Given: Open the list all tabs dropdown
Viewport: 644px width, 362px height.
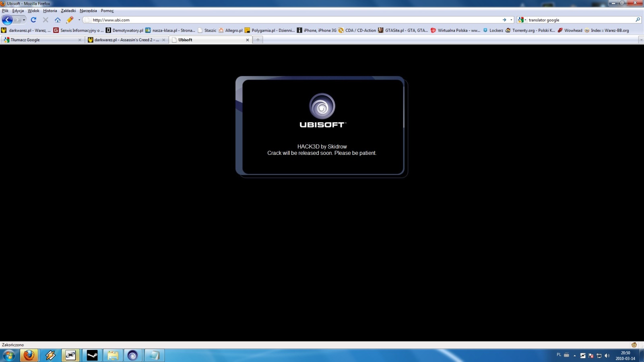Looking at the screenshot, I should tap(641, 40).
